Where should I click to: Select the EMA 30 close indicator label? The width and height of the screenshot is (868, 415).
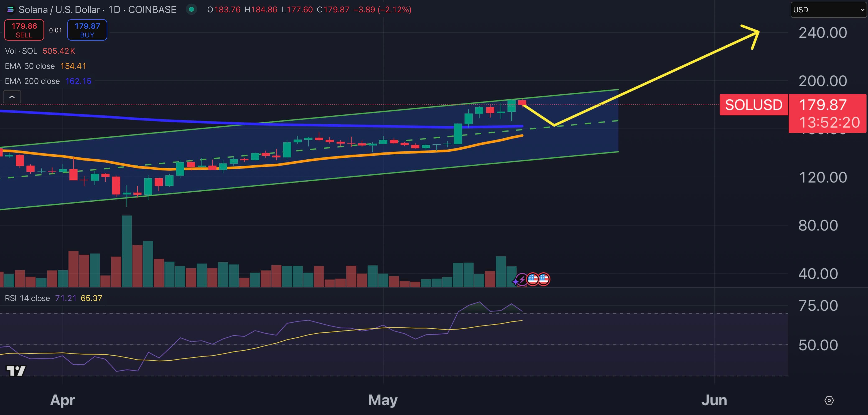(x=30, y=66)
